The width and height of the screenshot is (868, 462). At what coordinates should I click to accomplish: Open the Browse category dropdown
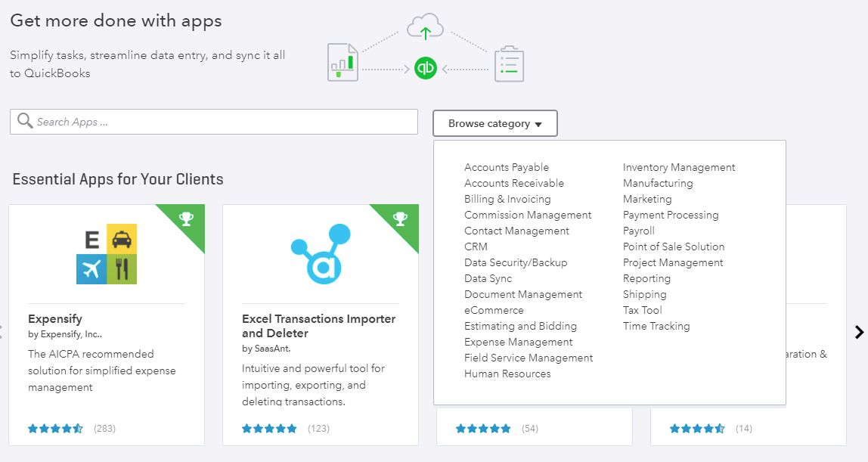(495, 123)
